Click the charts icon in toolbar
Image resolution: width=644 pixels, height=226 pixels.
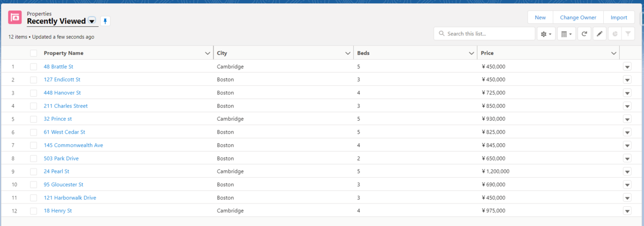coord(614,34)
